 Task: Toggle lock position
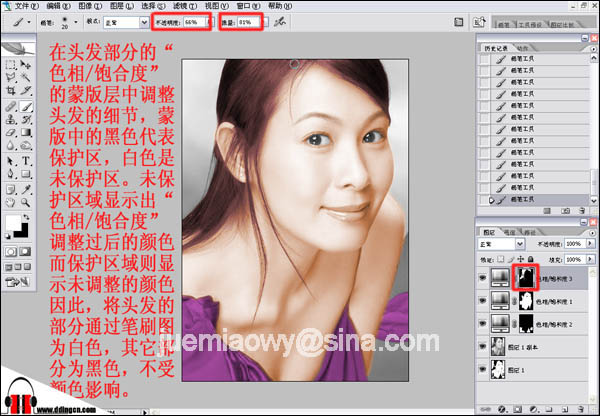tap(521, 259)
